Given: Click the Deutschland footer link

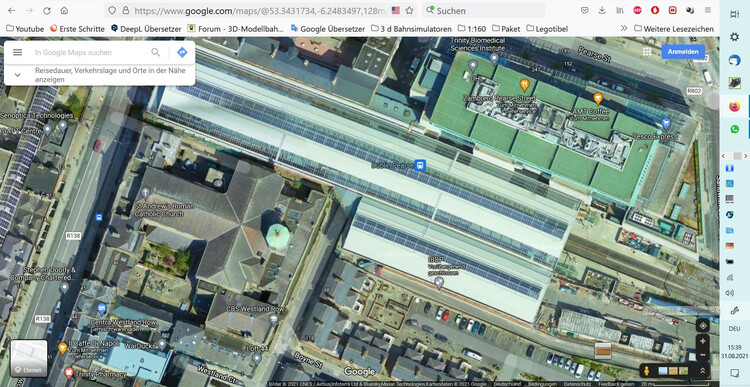Looking at the screenshot, I should click(507, 384).
